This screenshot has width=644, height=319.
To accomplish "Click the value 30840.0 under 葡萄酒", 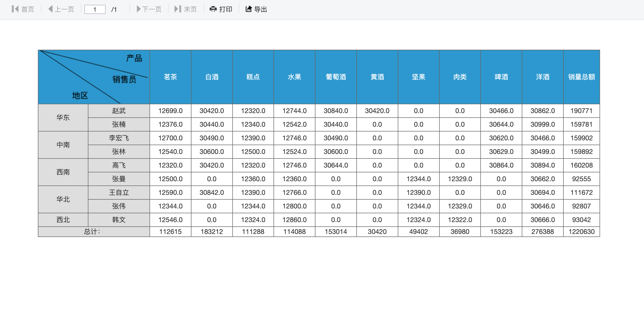I will [336, 111].
